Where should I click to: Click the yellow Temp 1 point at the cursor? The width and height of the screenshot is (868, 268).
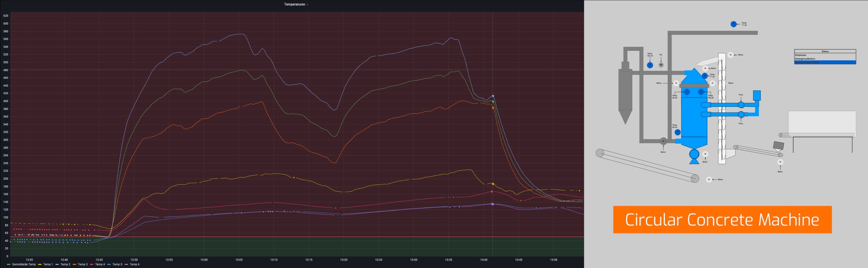pyautogui.click(x=493, y=184)
